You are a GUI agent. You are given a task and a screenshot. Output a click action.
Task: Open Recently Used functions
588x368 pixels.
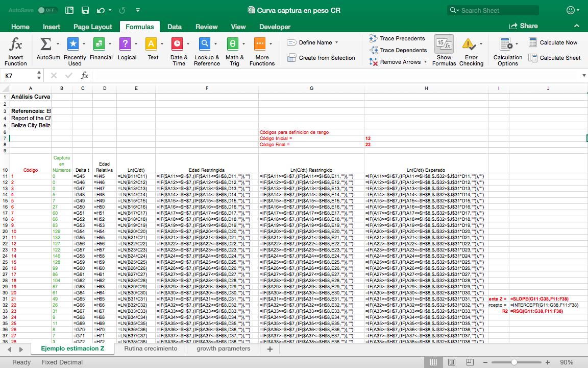pyautogui.click(x=75, y=51)
